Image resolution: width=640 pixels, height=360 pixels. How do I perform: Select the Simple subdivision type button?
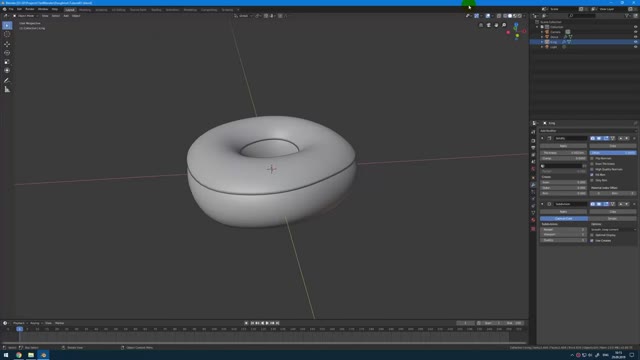pyautogui.click(x=612, y=219)
